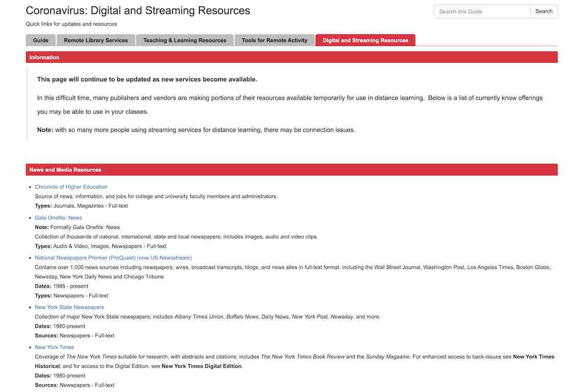The width and height of the screenshot is (588, 392).
Task: Click 'Coverage of The New York Times' description
Action: [294, 361]
